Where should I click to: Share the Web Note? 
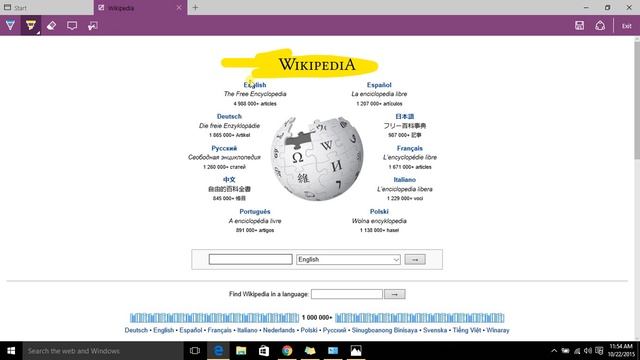click(x=600, y=25)
